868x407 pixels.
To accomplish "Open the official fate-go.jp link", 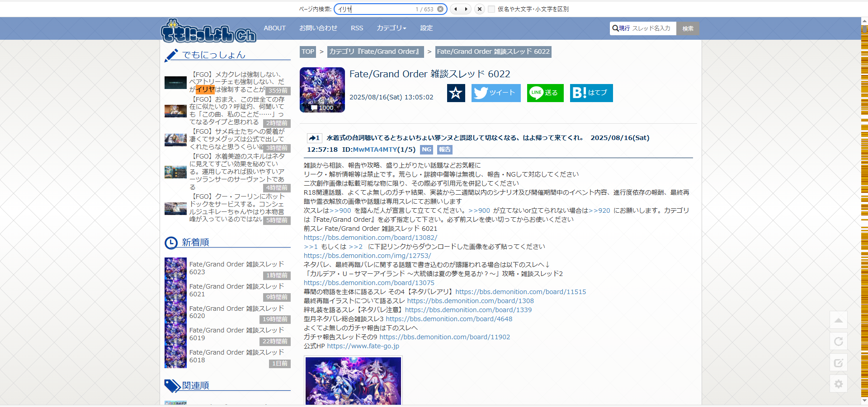I will click(363, 346).
